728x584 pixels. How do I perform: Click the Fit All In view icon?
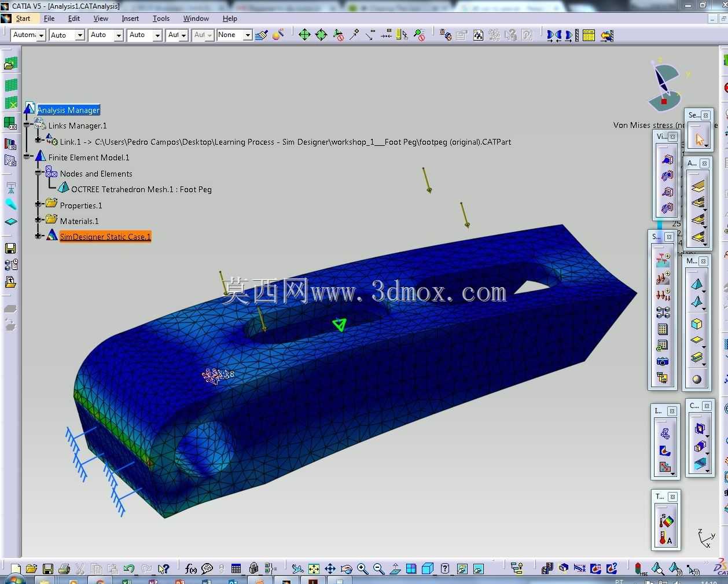point(314,569)
